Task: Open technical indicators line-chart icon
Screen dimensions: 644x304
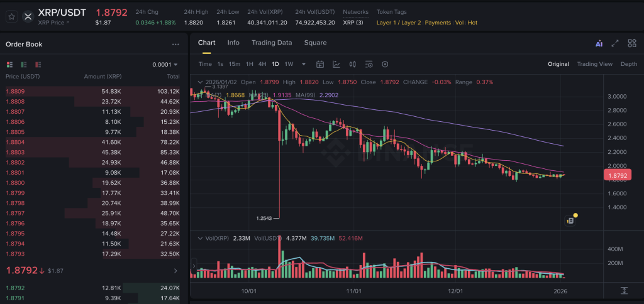Action: [336, 64]
